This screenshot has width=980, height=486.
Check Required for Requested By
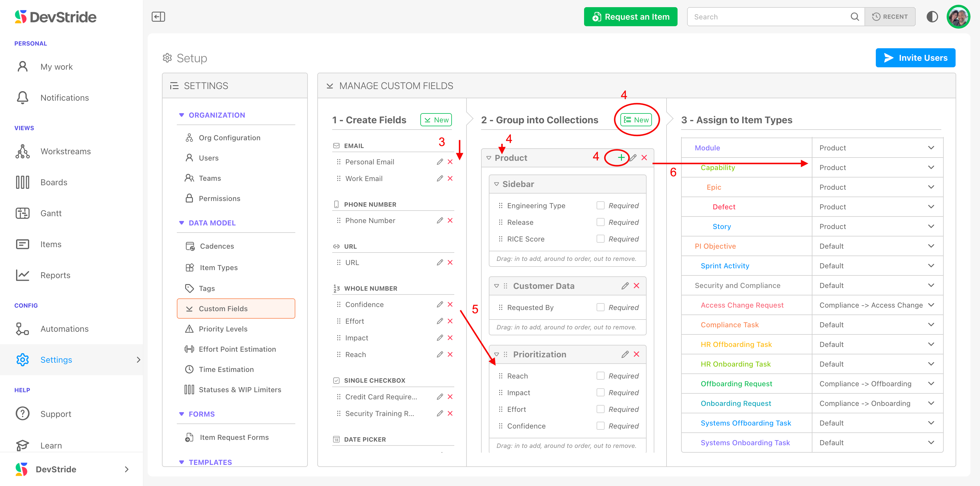pyautogui.click(x=600, y=308)
